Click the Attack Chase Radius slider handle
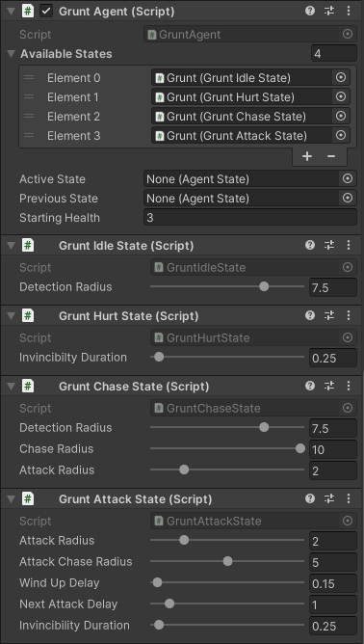Viewport: 364px width, 644px height. click(227, 561)
